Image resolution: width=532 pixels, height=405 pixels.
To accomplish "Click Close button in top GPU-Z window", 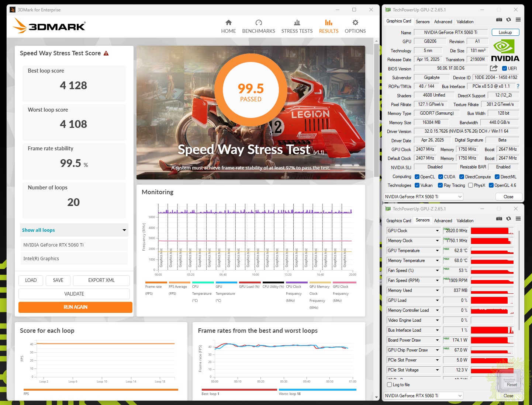I will point(508,197).
